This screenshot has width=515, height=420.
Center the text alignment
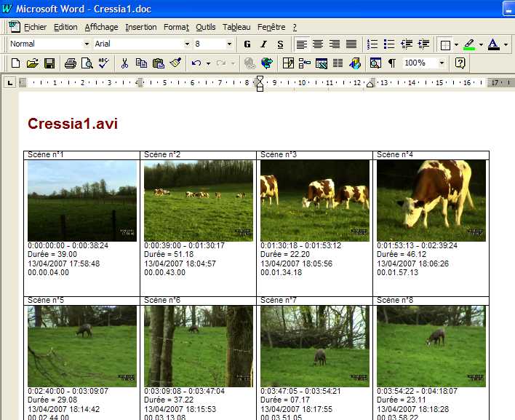318,44
